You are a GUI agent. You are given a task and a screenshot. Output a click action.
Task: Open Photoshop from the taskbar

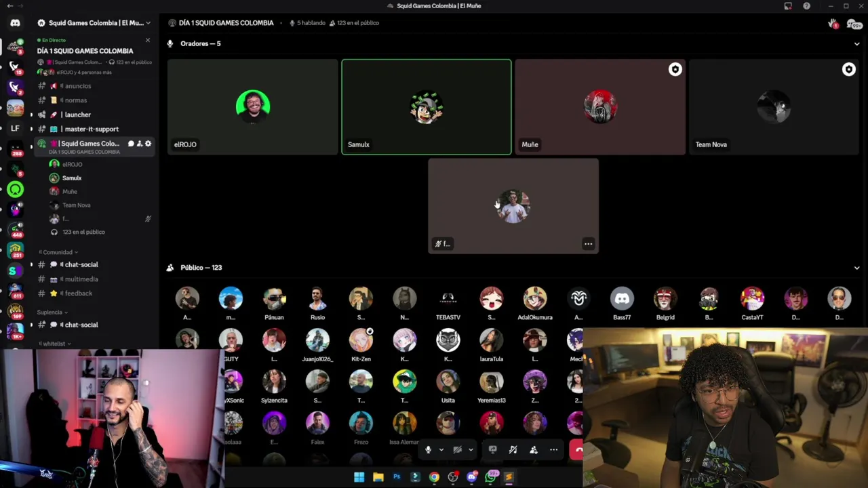click(397, 477)
